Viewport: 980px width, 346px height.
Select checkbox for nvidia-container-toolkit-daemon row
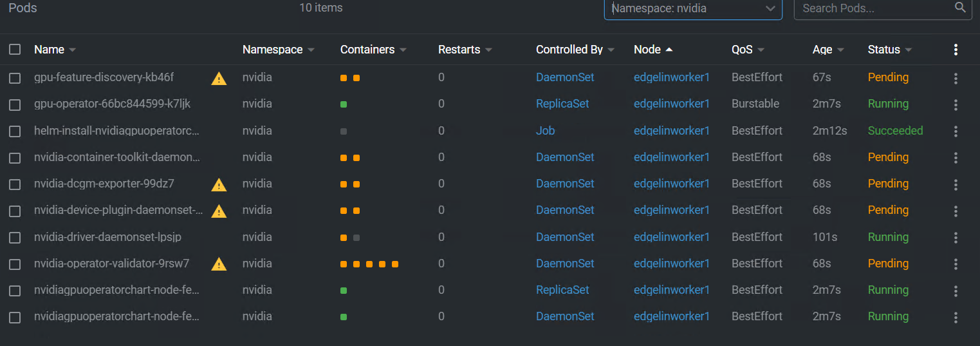click(15, 157)
